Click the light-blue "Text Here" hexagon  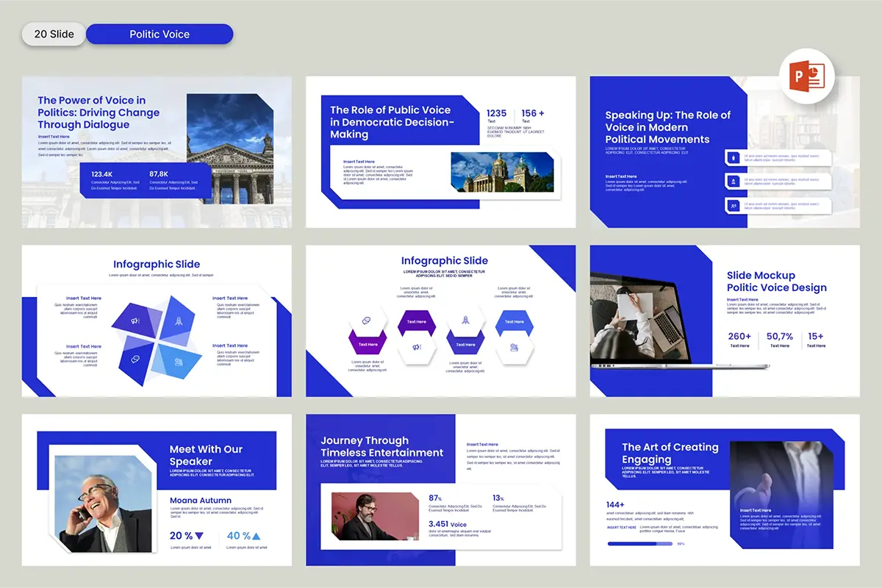click(x=514, y=322)
